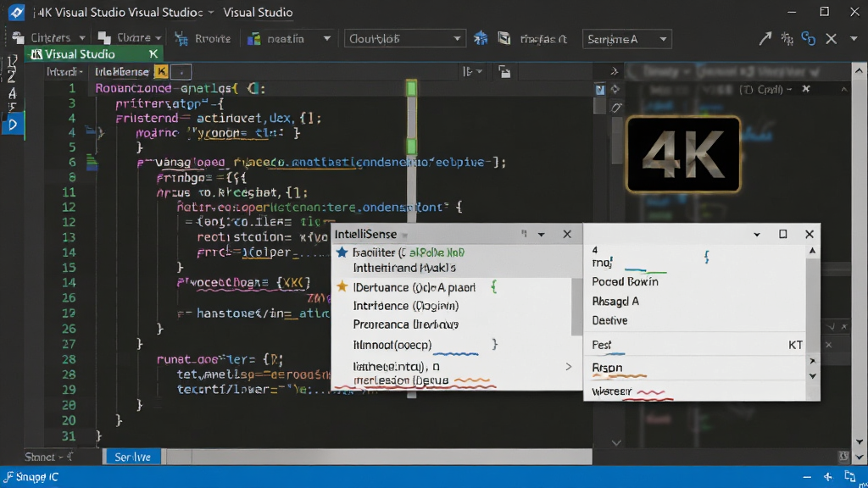Expand the chevron at editor's top-right edge
The height and width of the screenshot is (488, 868).
click(x=614, y=71)
